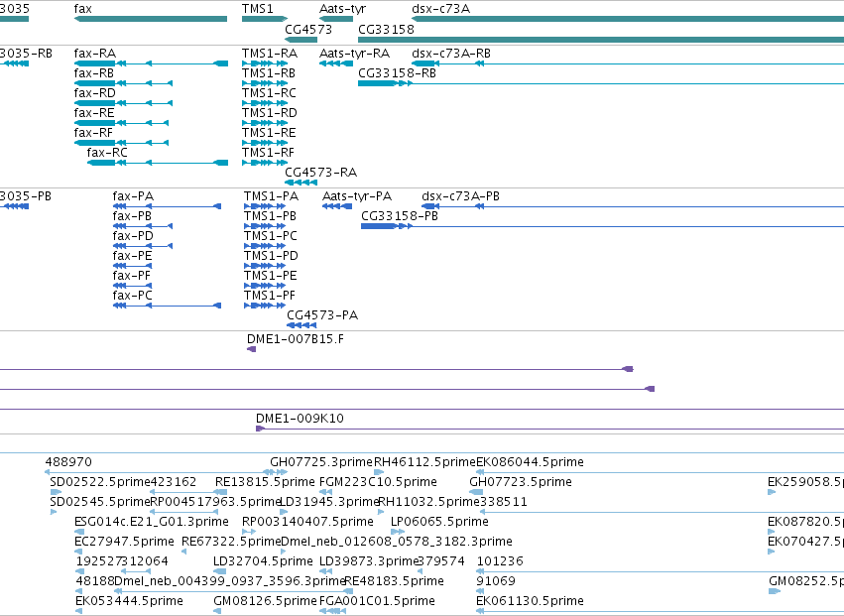The height and width of the screenshot is (616, 844).
Task: Open protein TMS1-PF label
Action: [269, 296]
